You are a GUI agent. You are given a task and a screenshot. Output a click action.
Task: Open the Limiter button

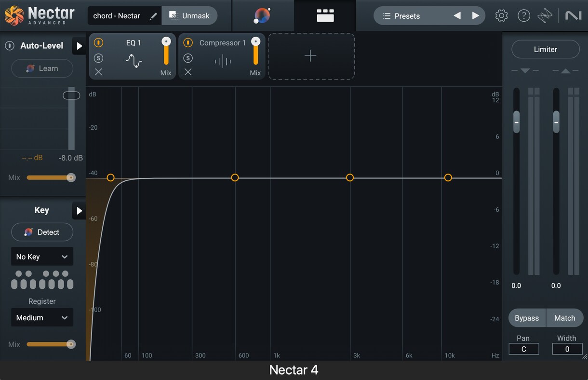tap(545, 49)
